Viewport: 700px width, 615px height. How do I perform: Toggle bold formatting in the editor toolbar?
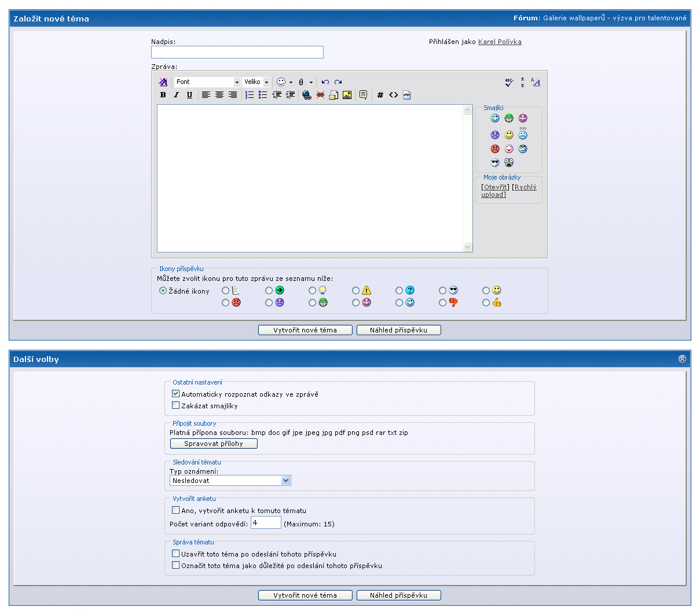pyautogui.click(x=163, y=95)
